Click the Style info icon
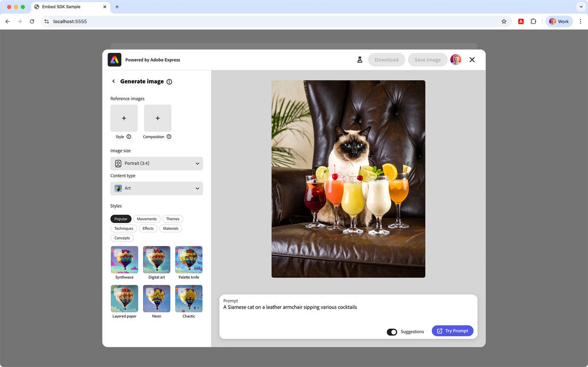588x367 pixels. point(128,137)
